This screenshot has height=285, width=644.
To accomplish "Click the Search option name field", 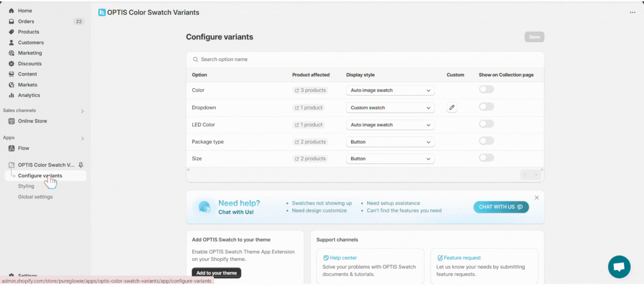I will click(365, 60).
